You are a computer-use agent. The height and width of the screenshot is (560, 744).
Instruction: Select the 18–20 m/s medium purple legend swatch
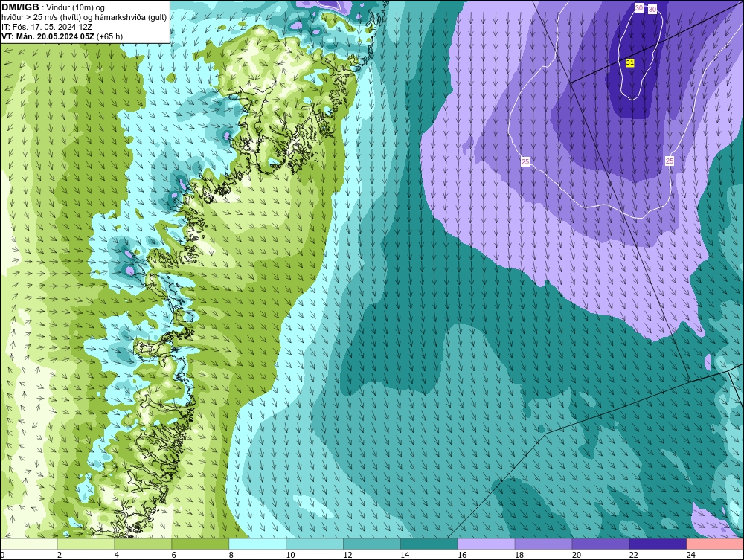pos(543,544)
